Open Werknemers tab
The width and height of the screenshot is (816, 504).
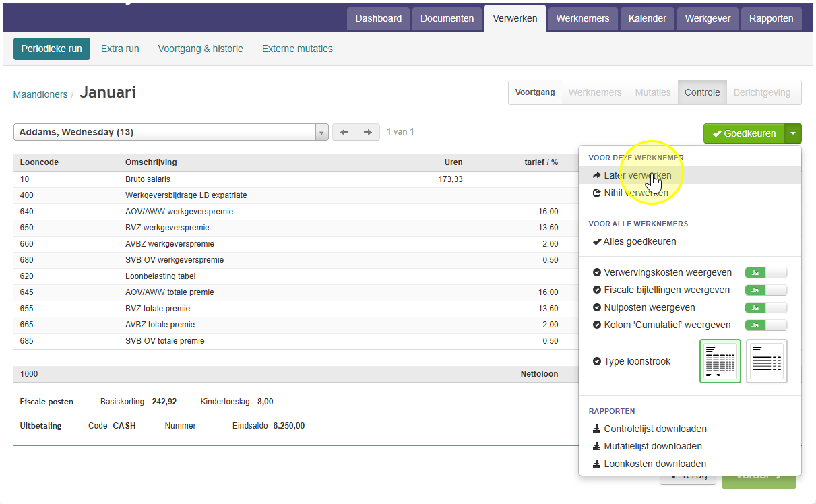pos(582,18)
